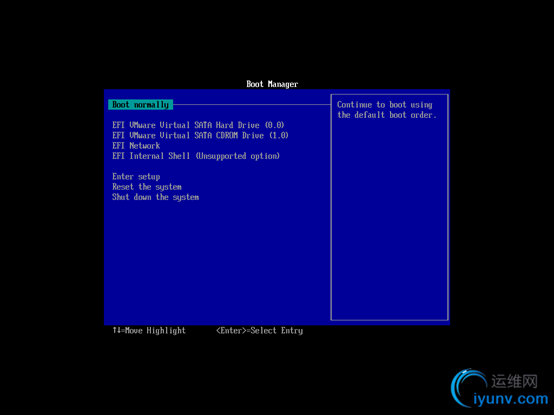This screenshot has width=554, height=415.
Task: Click the <Enter>=Select Entry hint
Action: [x=260, y=331]
